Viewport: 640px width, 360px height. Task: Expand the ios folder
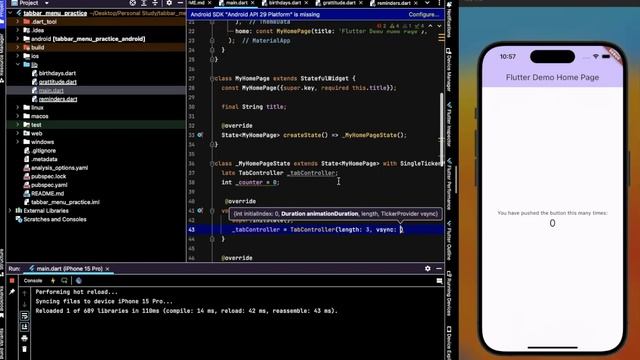(x=18, y=56)
